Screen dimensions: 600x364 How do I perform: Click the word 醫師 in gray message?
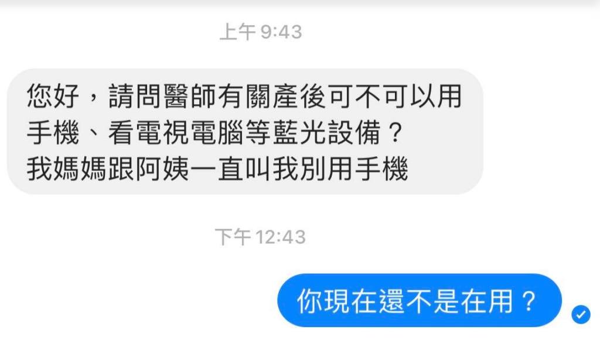[190, 95]
